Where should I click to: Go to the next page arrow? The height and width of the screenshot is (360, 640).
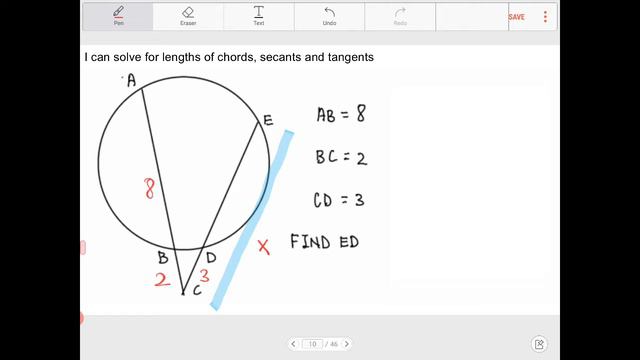(347, 344)
